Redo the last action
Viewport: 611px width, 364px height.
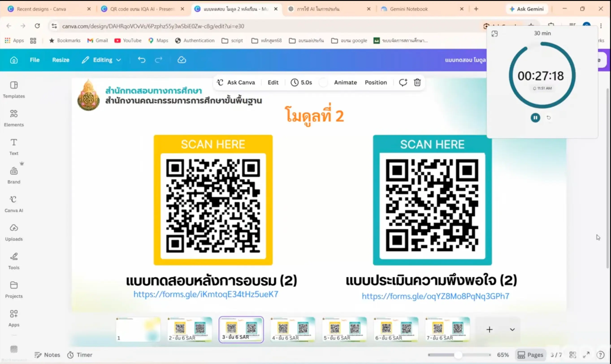pyautogui.click(x=159, y=60)
